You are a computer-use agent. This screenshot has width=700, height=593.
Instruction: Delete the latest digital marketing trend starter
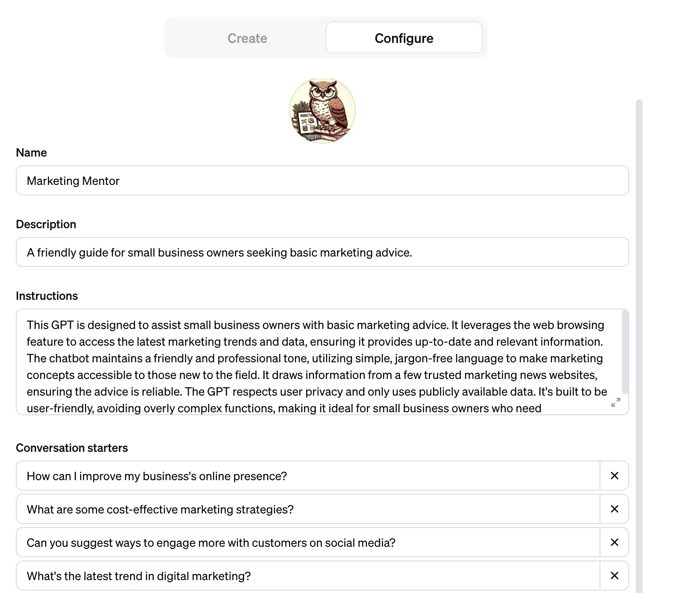click(614, 576)
